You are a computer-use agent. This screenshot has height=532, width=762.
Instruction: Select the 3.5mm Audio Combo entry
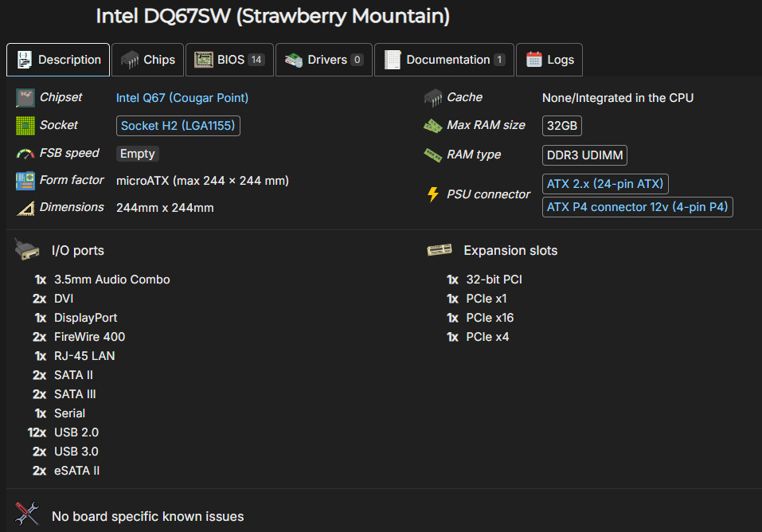[111, 280]
